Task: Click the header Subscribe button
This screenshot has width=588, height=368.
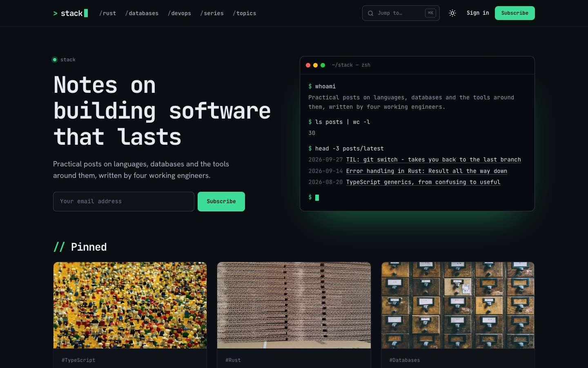Action: click(x=515, y=13)
